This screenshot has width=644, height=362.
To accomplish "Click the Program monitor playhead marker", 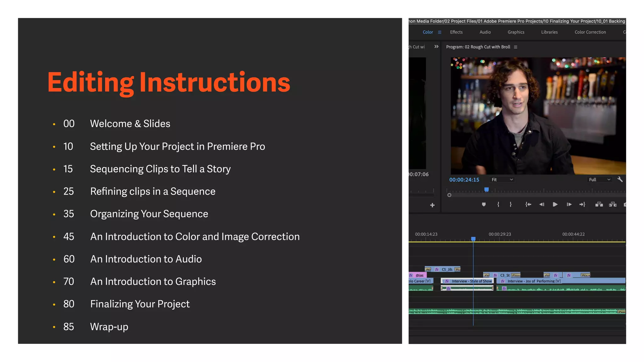I will pyautogui.click(x=486, y=190).
